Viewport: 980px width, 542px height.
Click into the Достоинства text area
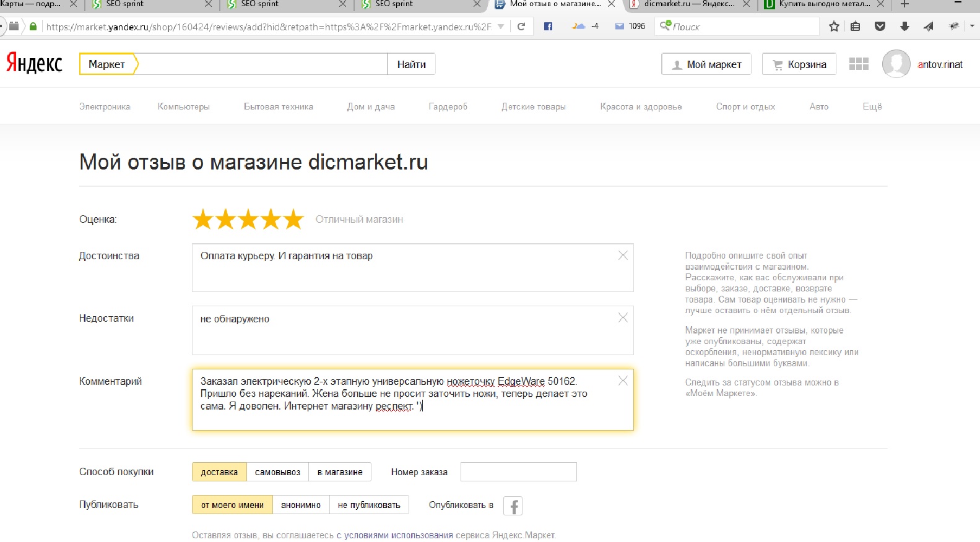coord(412,268)
